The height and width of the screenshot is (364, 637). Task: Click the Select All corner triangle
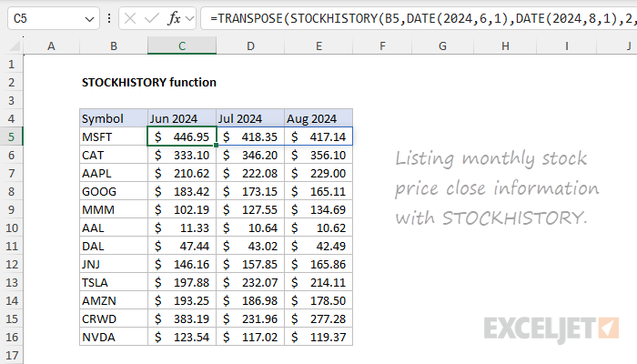coord(15,45)
